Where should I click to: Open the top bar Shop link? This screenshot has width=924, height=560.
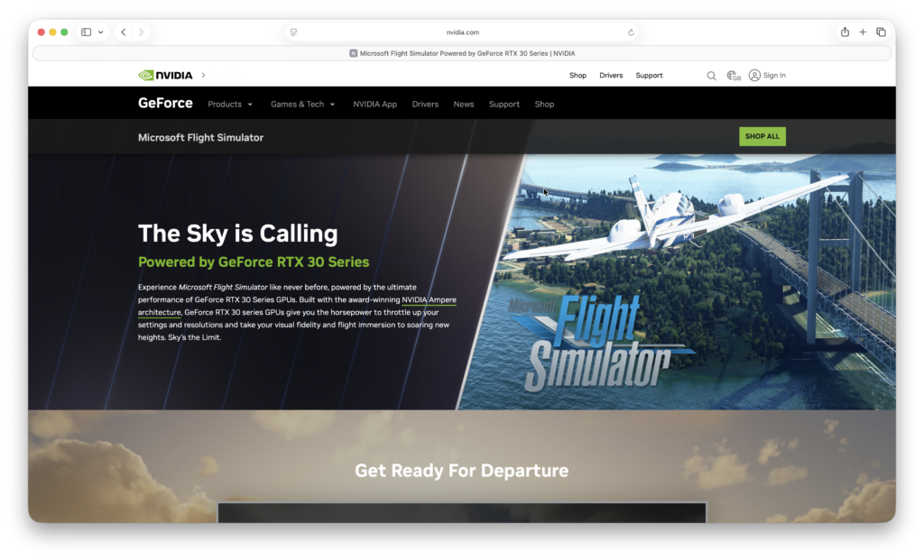[x=577, y=76]
